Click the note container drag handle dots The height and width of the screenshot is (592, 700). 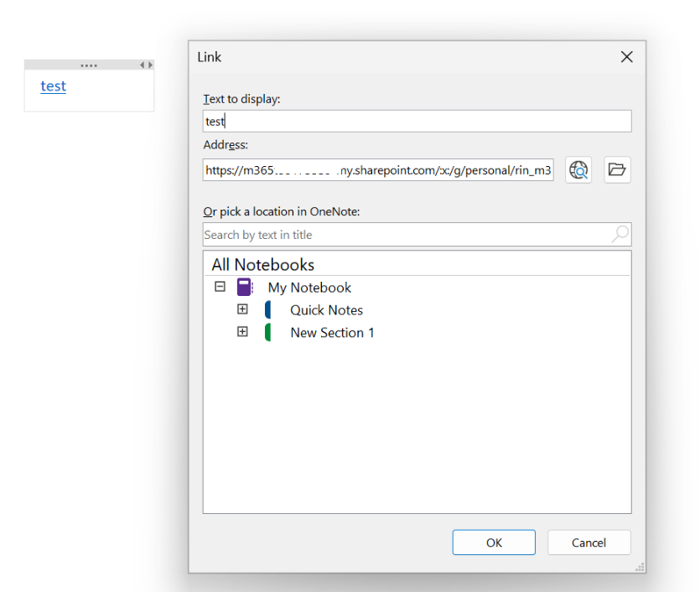[89, 65]
